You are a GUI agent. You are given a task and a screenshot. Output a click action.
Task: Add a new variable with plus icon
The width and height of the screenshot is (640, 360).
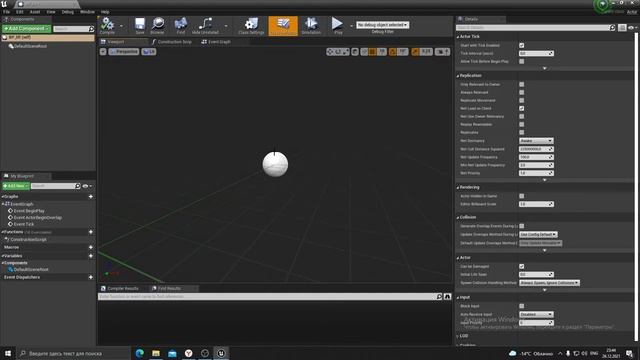pos(91,256)
